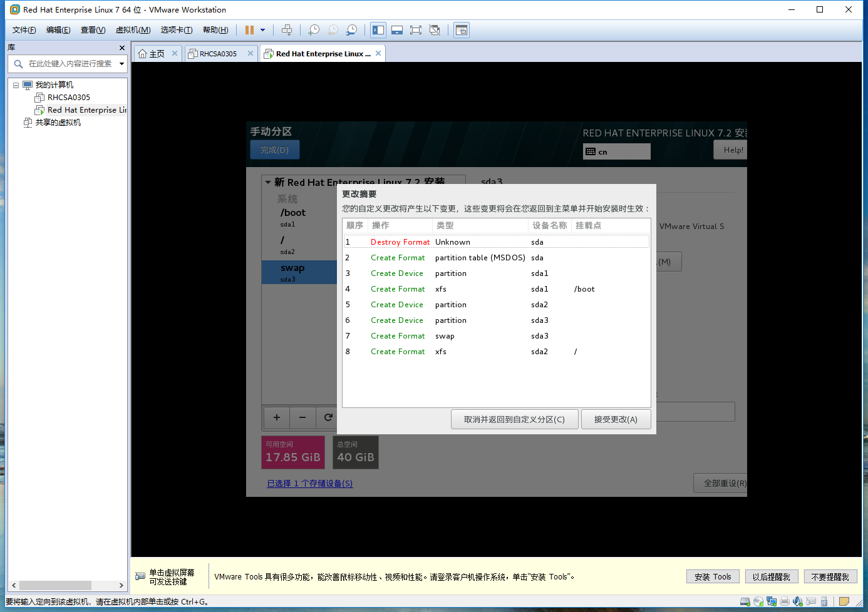
Task: Click Send Ctrl+Alt+Del toolbar icon
Action: point(287,30)
